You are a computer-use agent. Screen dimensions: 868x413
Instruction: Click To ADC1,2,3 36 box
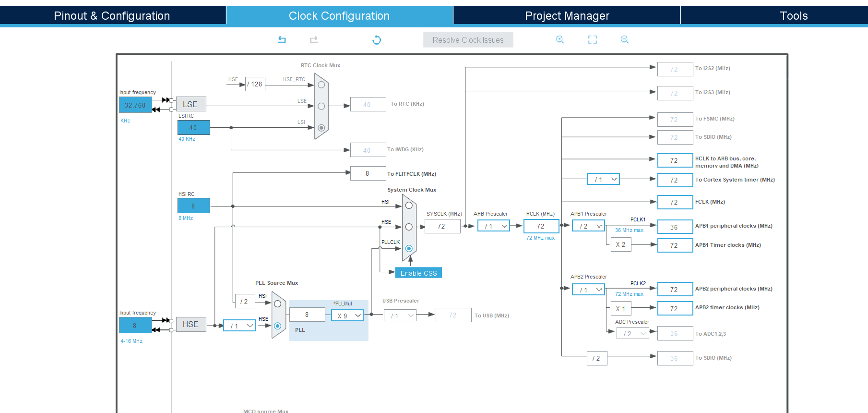(x=675, y=333)
